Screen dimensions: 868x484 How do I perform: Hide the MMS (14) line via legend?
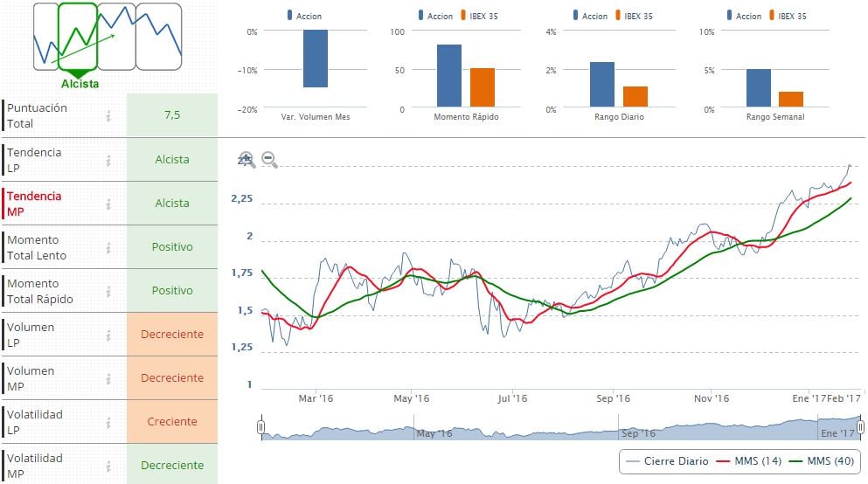pyautogui.click(x=746, y=461)
